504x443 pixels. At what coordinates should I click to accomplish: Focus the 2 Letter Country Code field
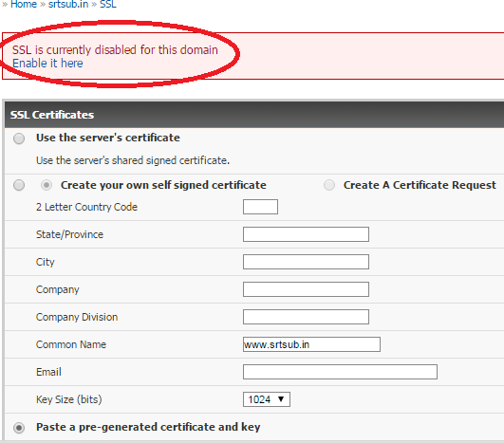[x=260, y=207]
